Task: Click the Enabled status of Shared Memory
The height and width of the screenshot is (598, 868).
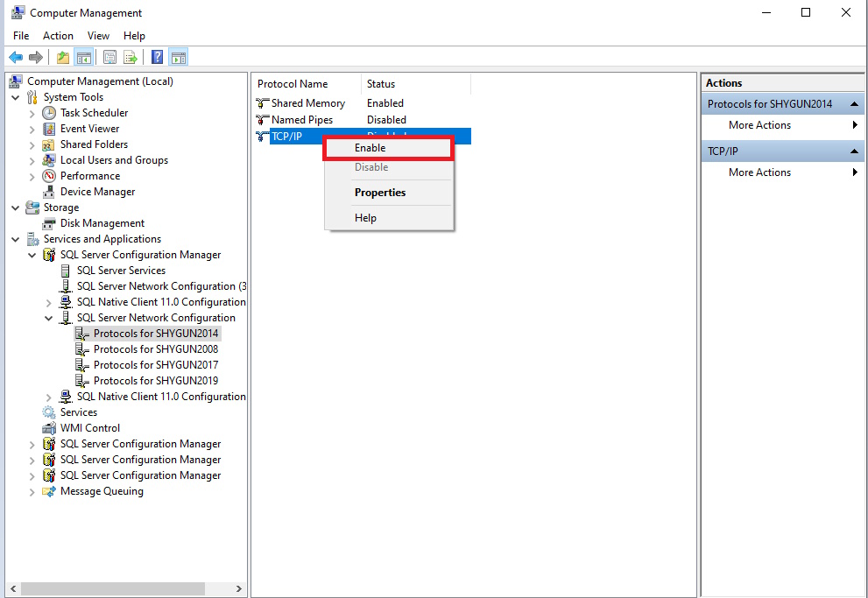Action: point(385,103)
